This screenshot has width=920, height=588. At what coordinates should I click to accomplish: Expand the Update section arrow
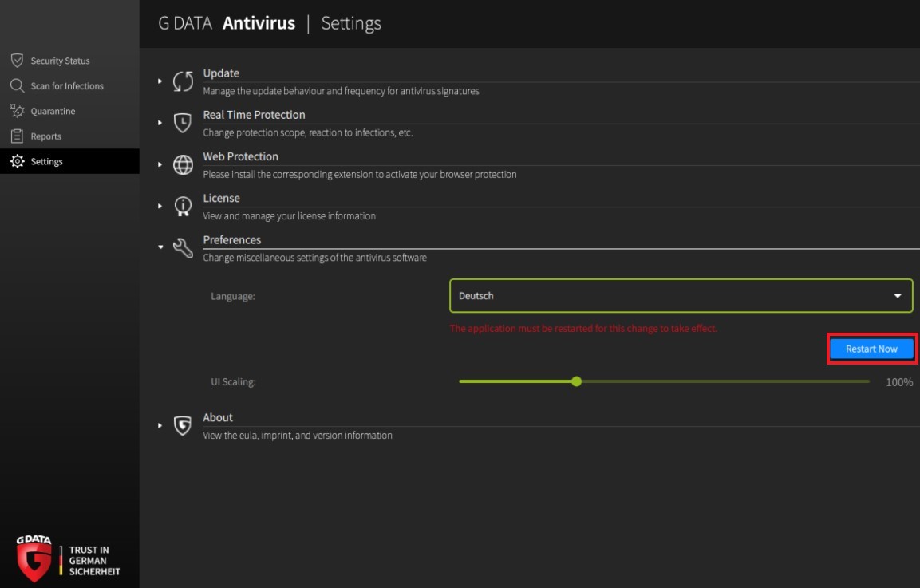pyautogui.click(x=160, y=81)
